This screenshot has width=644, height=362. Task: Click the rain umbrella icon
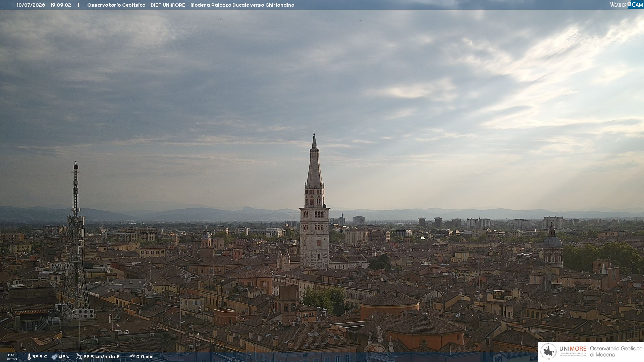[x=132, y=357]
